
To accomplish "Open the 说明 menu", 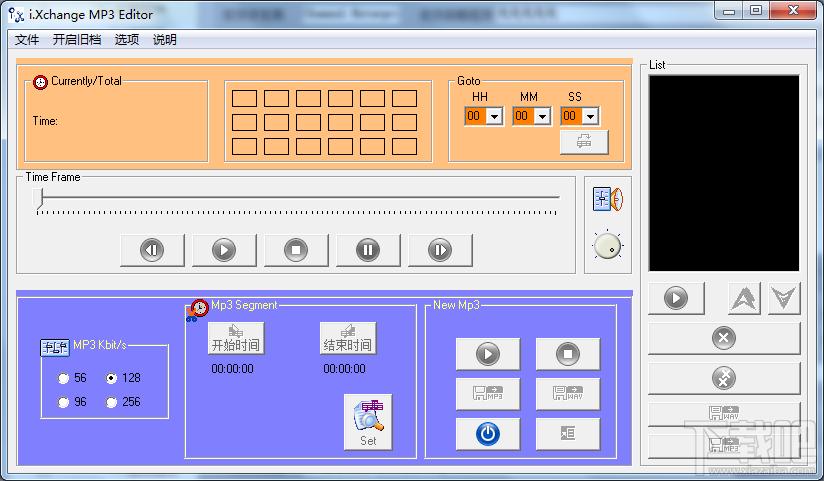I will (164, 39).
